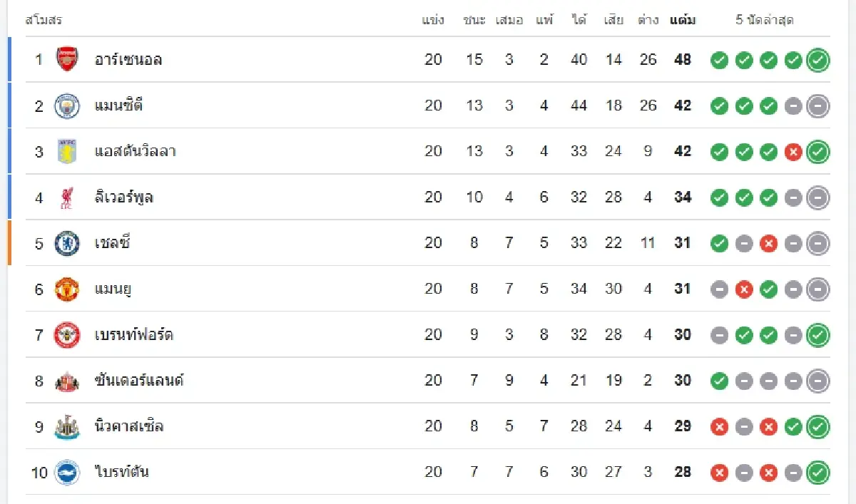Click the Arsenal club crest
Viewport: 856px width, 504px height.
click(68, 59)
